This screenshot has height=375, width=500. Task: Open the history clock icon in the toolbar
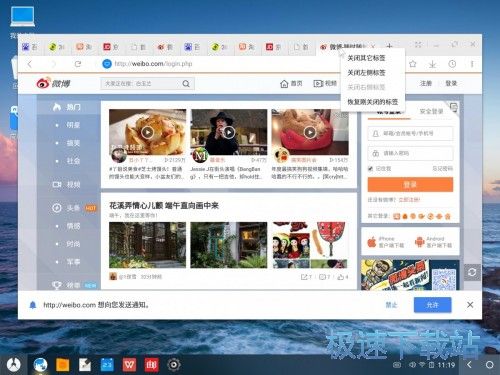[x=452, y=64]
